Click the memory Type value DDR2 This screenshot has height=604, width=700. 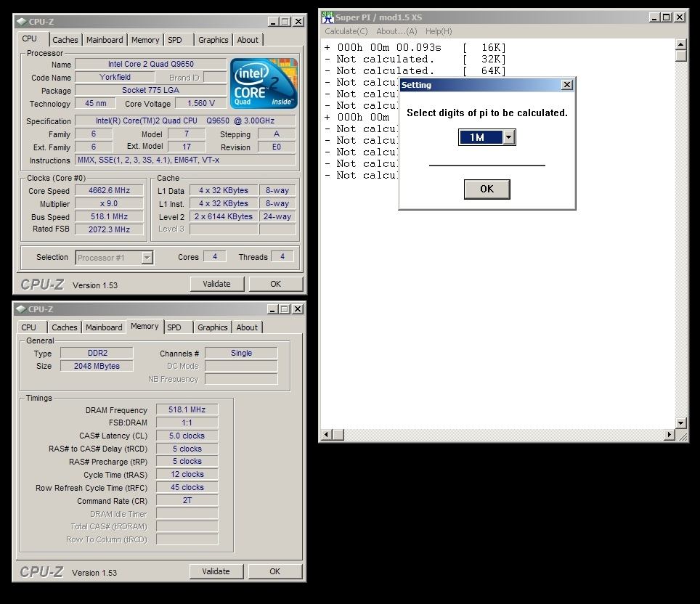pos(97,353)
